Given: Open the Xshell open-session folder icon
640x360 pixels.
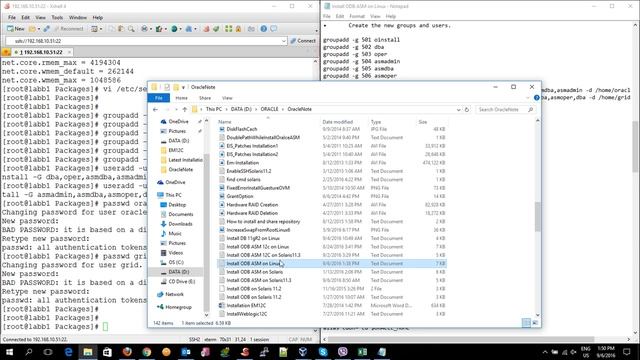Looking at the screenshot, I should point(32,29).
